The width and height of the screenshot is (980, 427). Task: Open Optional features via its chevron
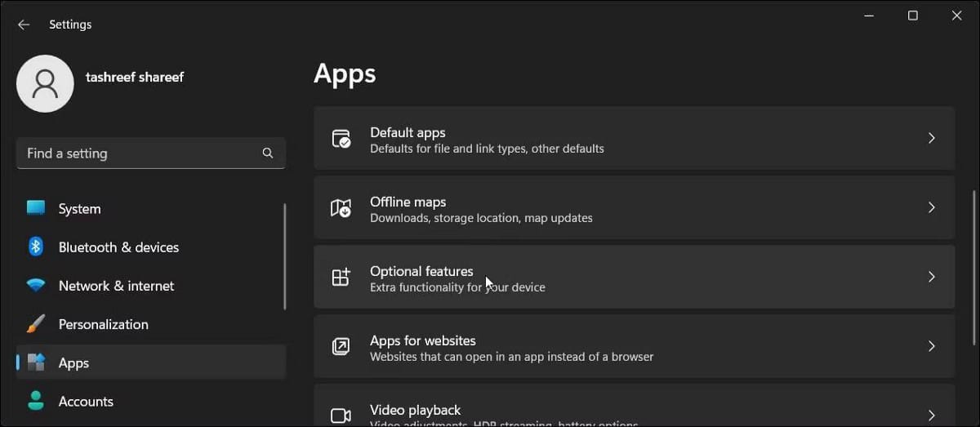(x=932, y=278)
